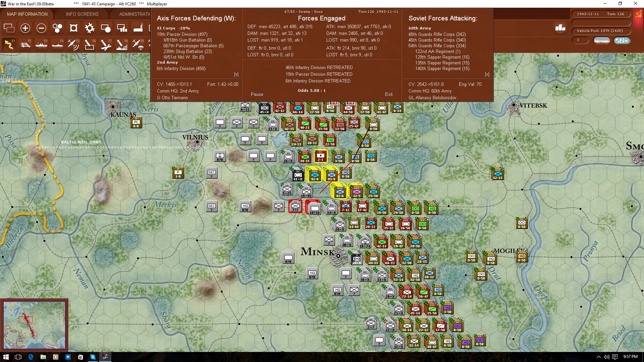
Task: Click Exit in combat report
Action: pyautogui.click(x=389, y=94)
